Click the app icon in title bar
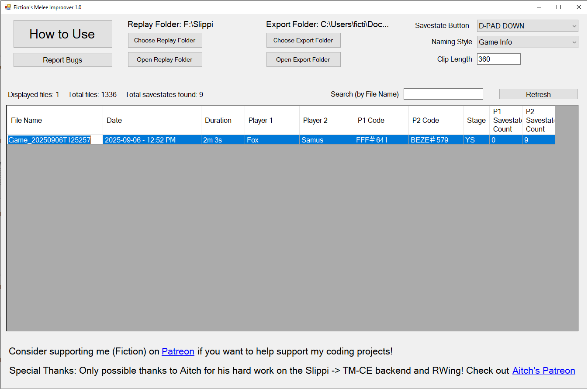This screenshot has height=389, width=588. 7,7
